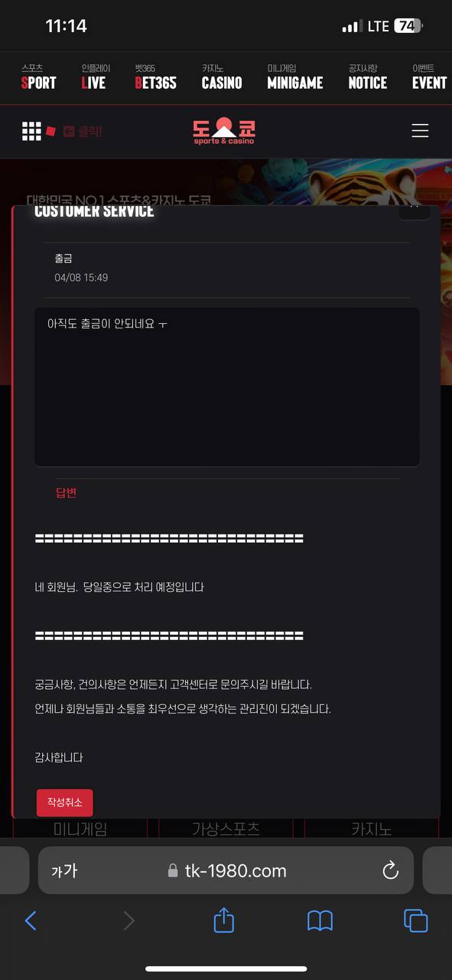Tap the red 클릭! banner link
The width and height of the screenshot is (452, 980).
[x=83, y=132]
